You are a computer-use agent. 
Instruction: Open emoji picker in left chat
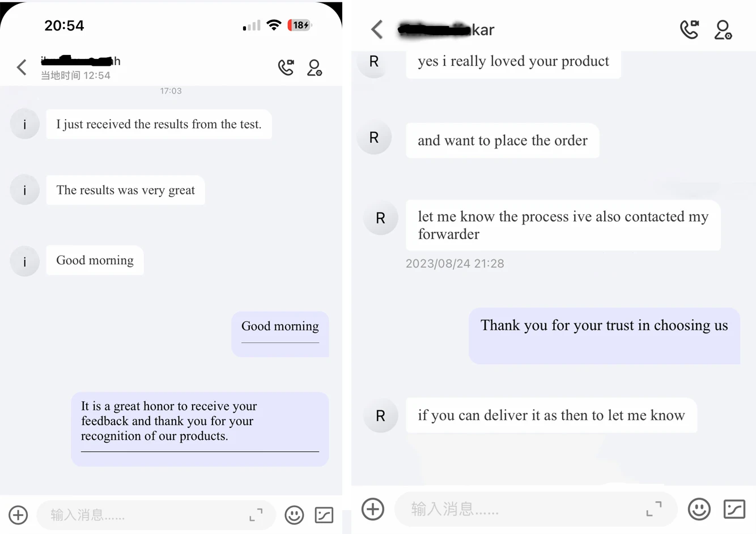point(294,515)
